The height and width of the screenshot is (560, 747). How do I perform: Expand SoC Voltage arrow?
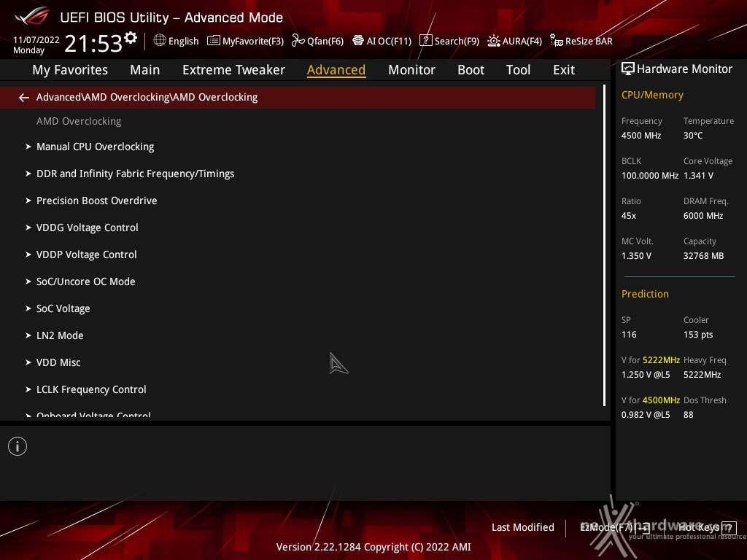point(28,308)
